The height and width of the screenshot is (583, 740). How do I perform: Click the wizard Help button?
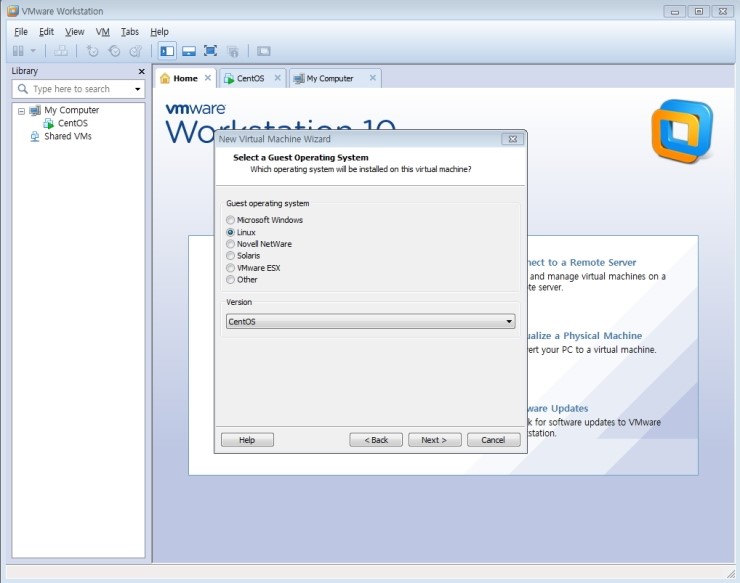tap(247, 440)
